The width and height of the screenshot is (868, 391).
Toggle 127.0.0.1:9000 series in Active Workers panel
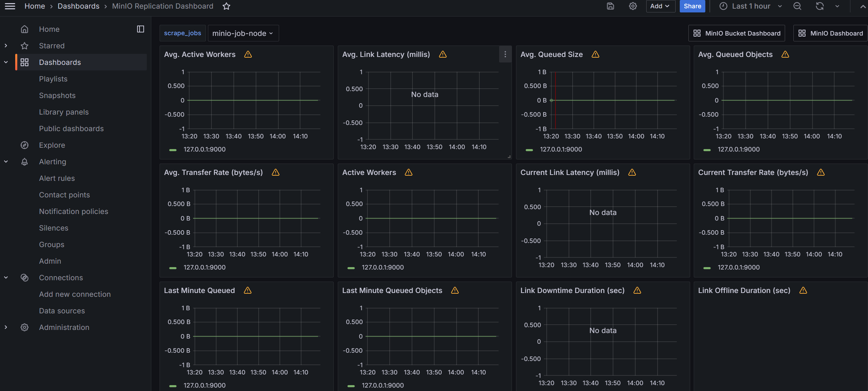click(x=383, y=267)
